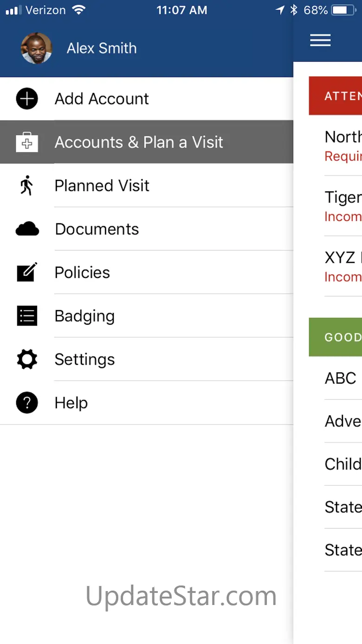Close the side menu via hamburger icon
Image resolution: width=362 pixels, height=644 pixels.
(x=320, y=40)
